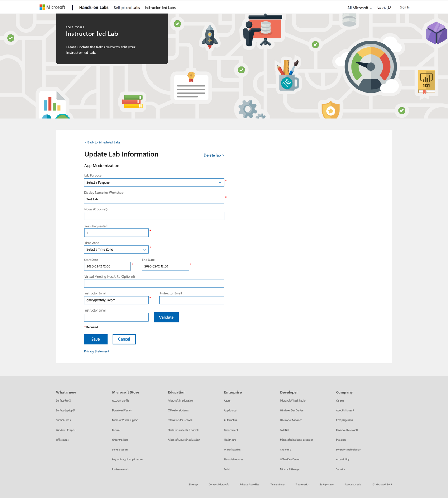
Task: Click the search magnifying glass icon
Action: pyautogui.click(x=389, y=8)
